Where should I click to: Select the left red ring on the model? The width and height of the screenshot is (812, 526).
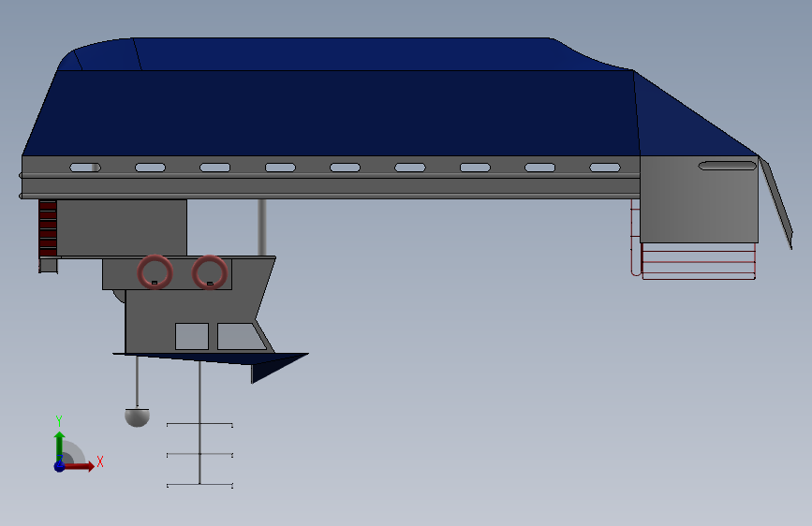point(155,271)
